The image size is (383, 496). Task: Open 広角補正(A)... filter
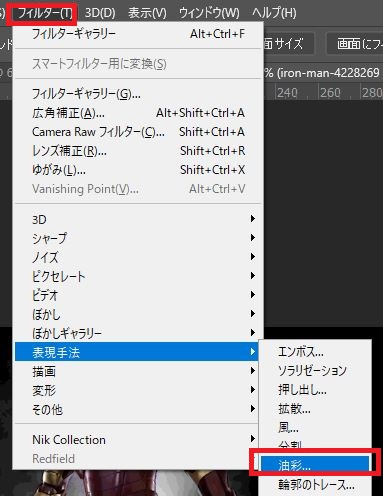pos(138,113)
